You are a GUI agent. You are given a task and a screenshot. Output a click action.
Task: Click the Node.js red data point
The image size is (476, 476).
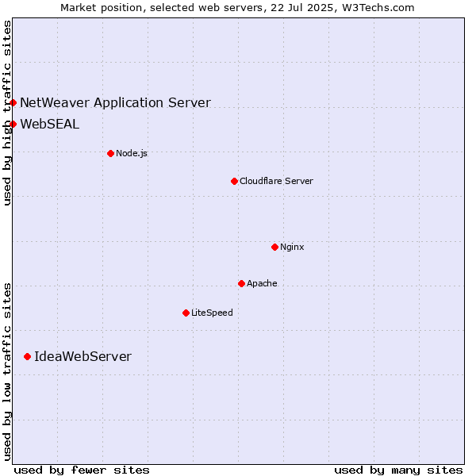[110, 153]
